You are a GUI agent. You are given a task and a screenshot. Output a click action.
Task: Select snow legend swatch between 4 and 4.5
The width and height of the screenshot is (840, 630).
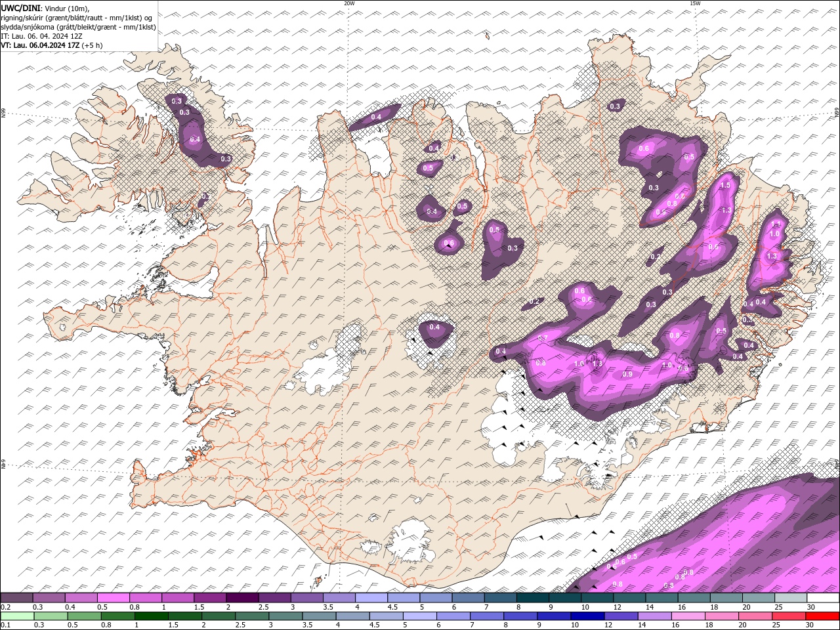tap(370, 598)
